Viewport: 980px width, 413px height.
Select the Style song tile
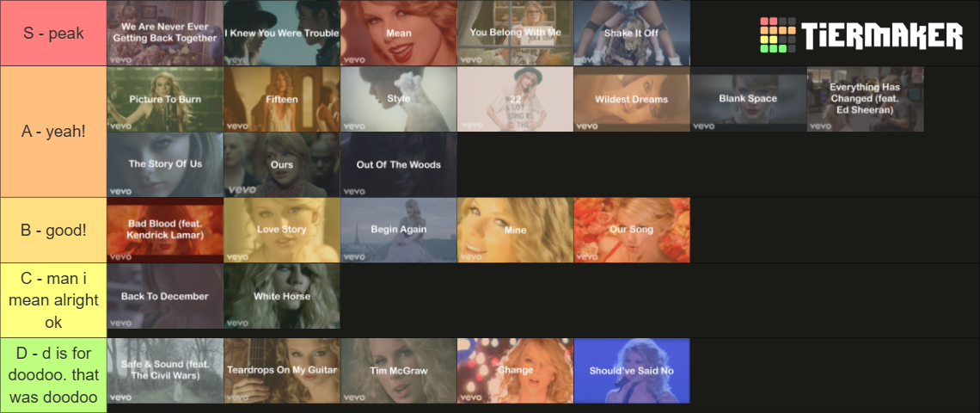tap(399, 99)
